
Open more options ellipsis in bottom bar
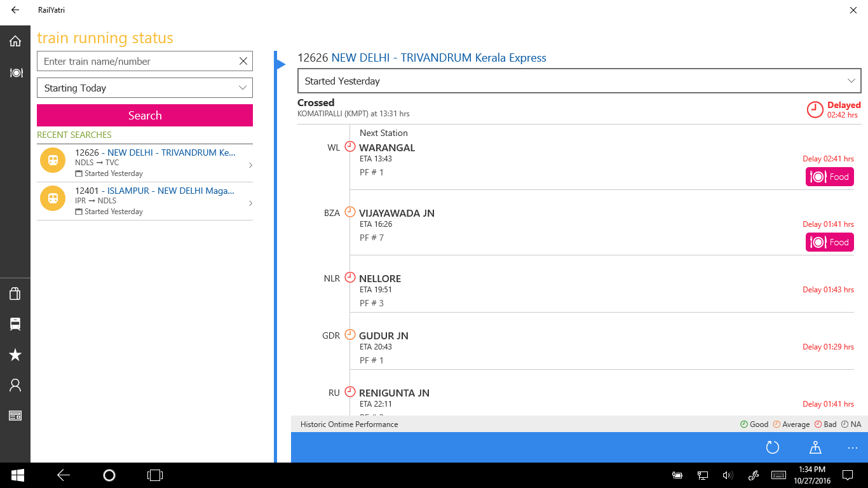point(853,448)
